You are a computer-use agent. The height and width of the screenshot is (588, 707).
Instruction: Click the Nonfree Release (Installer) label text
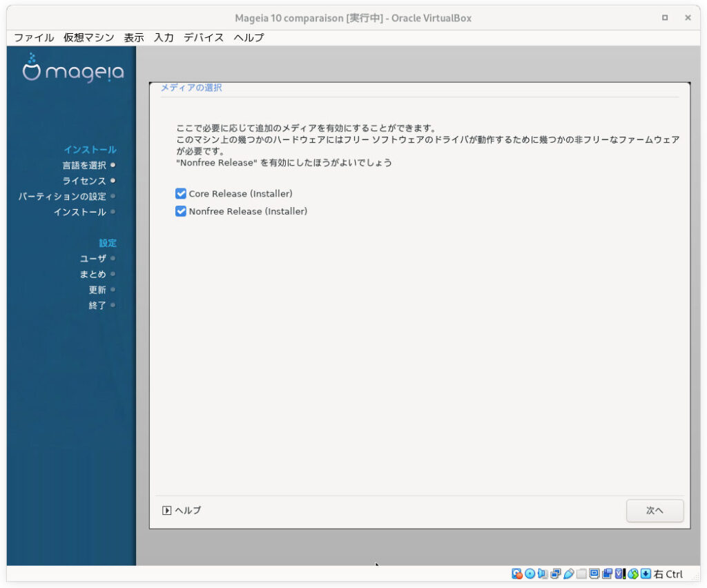coord(248,211)
